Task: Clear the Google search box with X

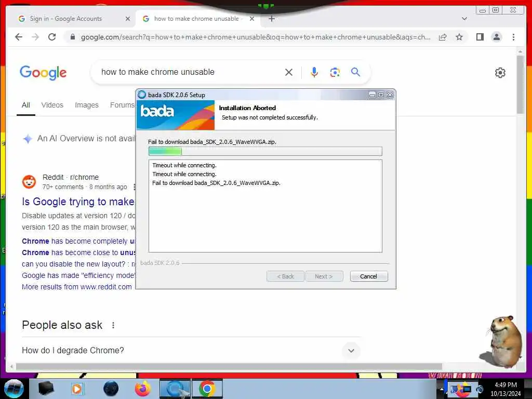Action: [289, 72]
